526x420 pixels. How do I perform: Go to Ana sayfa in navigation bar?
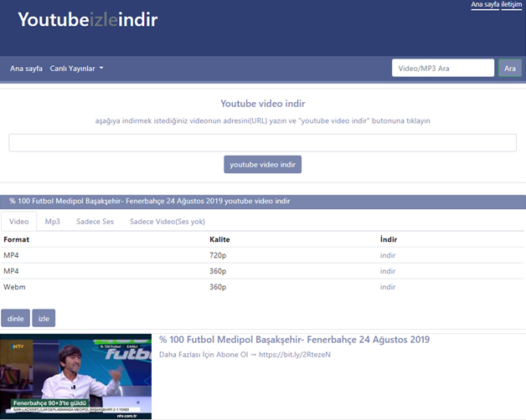point(26,69)
